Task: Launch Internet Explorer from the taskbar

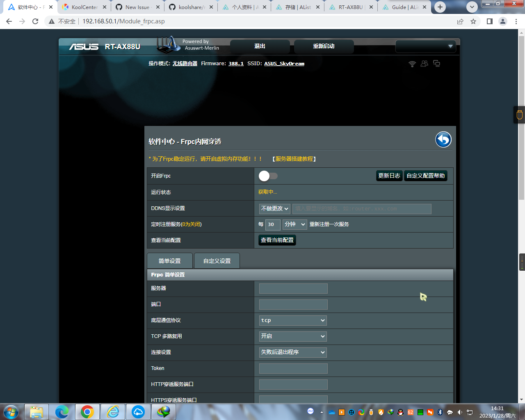Action: [x=112, y=412]
